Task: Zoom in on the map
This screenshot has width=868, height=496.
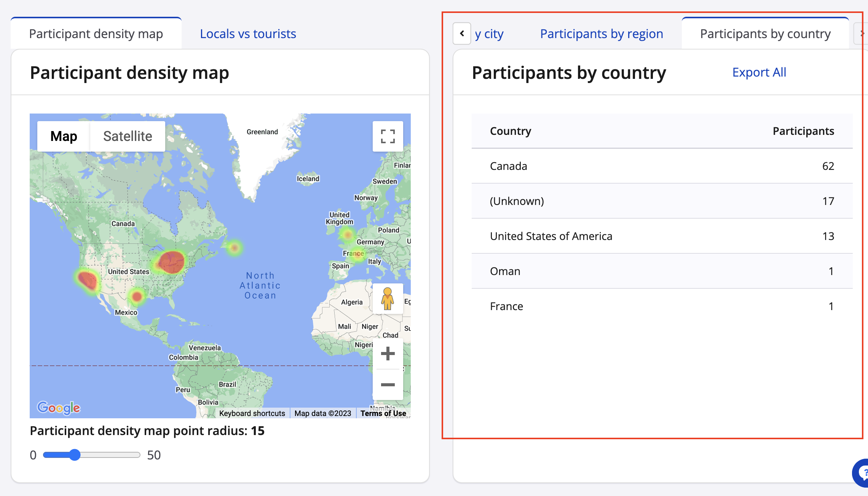Action: point(388,354)
